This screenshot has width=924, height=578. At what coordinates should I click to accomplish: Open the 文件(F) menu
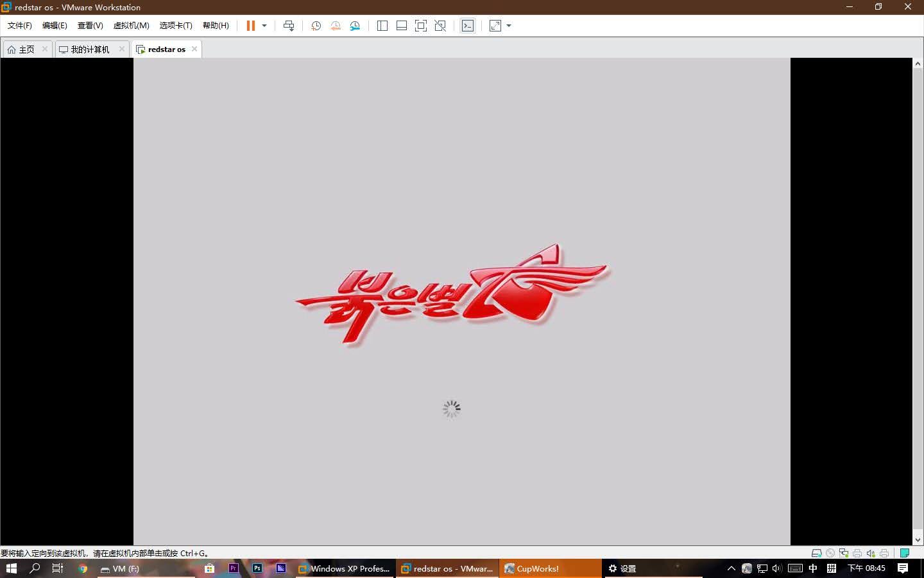click(x=19, y=26)
